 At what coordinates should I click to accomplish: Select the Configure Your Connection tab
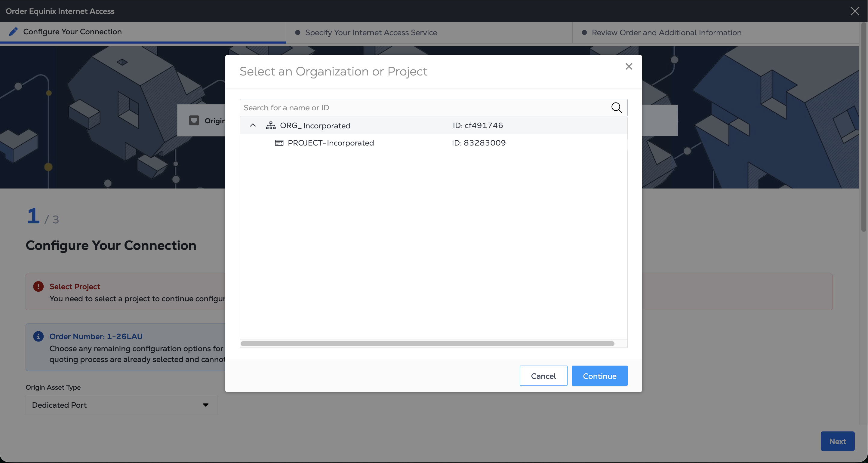72,32
